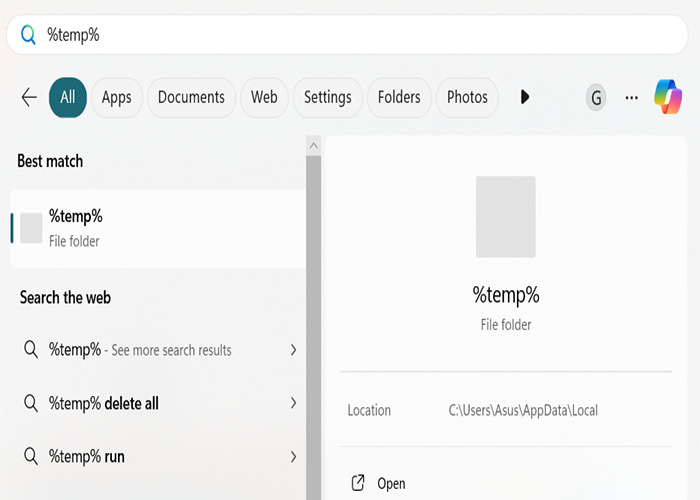Expand the chevron for "%temp% delete all"

[293, 403]
